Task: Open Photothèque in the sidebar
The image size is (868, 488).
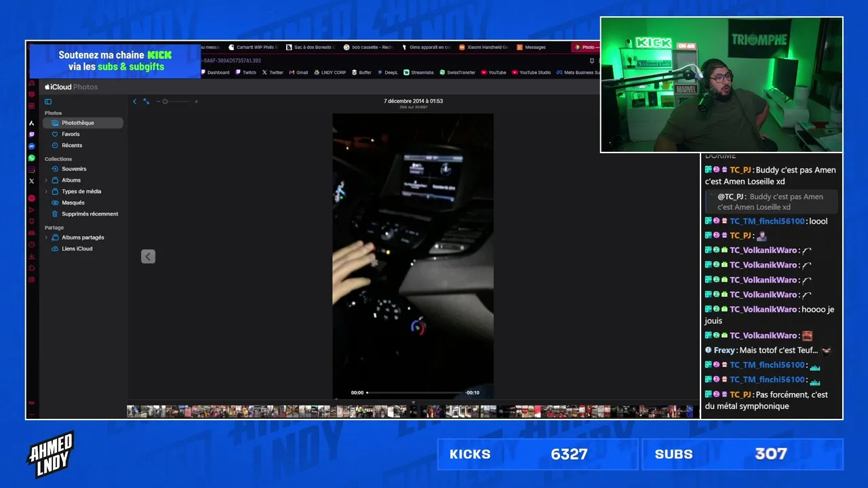Action: click(x=83, y=123)
